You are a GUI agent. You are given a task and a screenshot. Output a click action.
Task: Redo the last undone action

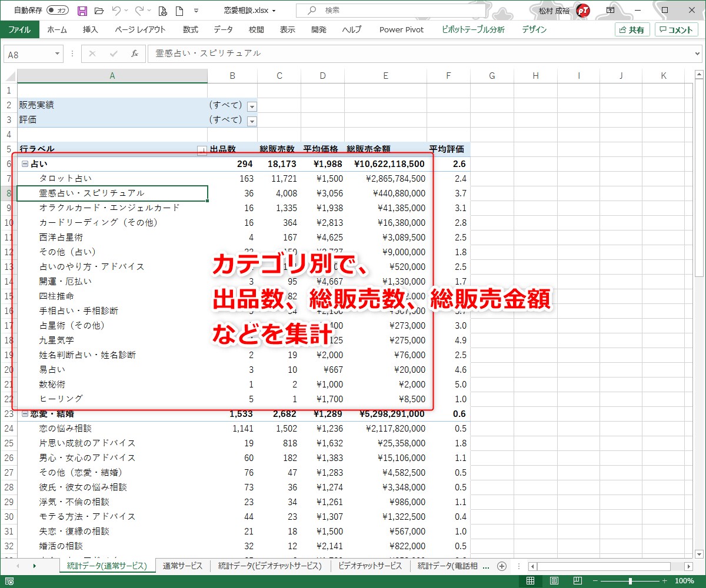[139, 11]
